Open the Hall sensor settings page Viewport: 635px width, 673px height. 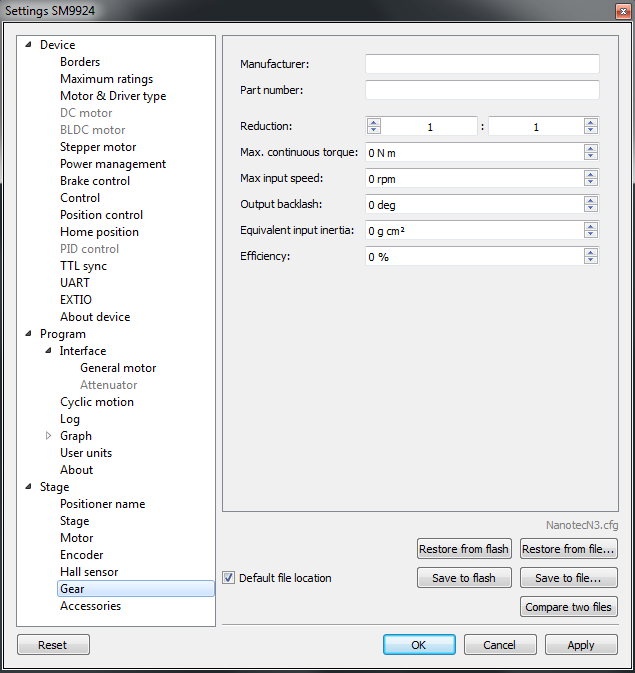(x=89, y=572)
